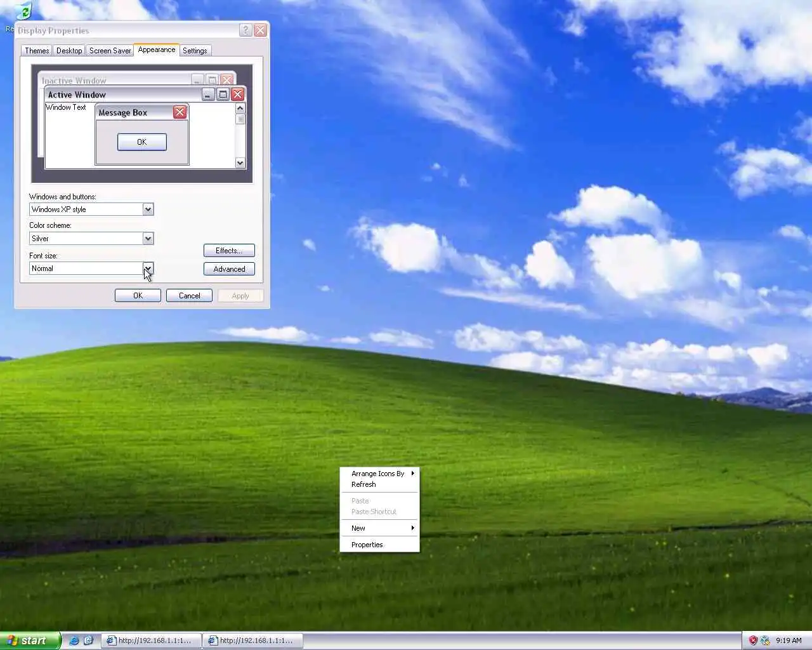
Task: Switch to the Themes tab
Action: click(37, 51)
